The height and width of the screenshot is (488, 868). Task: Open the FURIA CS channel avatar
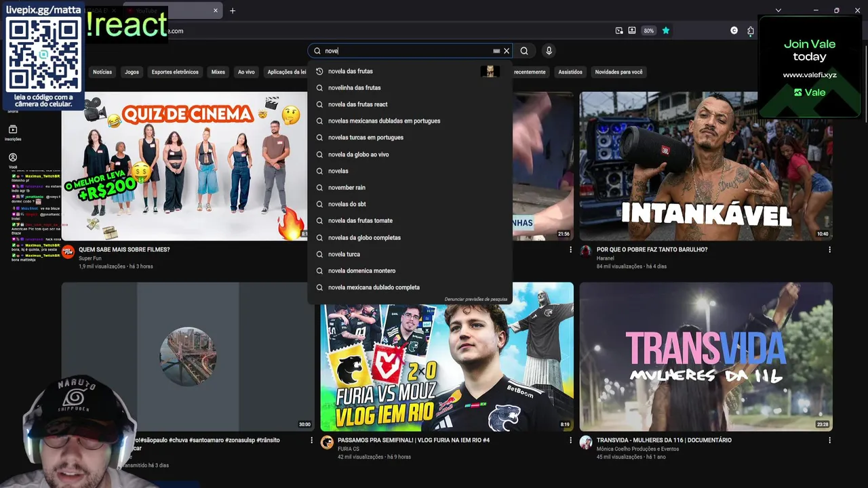tap(327, 442)
